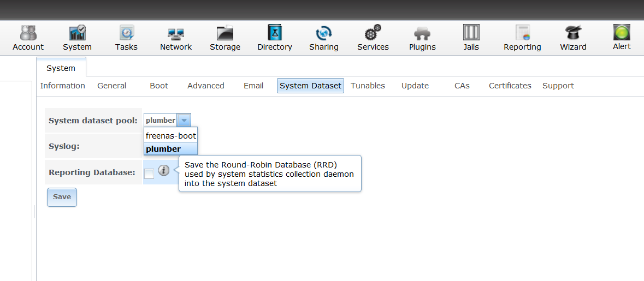Open Storage folder icon
Image resolution: width=644 pixels, height=281 pixels.
click(225, 33)
